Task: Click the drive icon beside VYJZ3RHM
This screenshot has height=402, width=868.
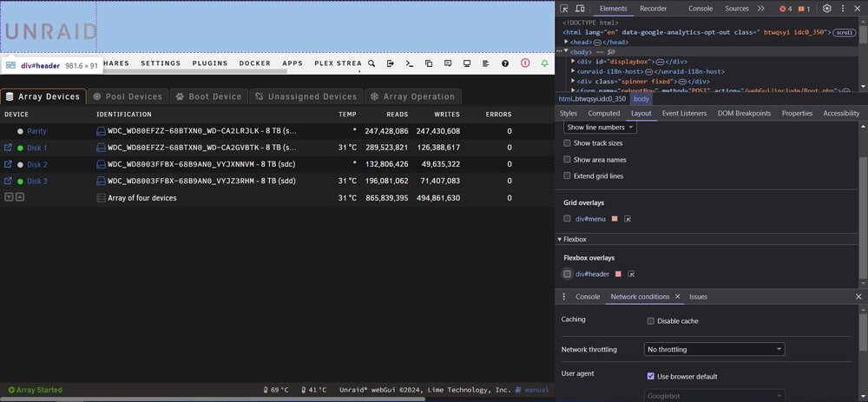Action: (101, 181)
